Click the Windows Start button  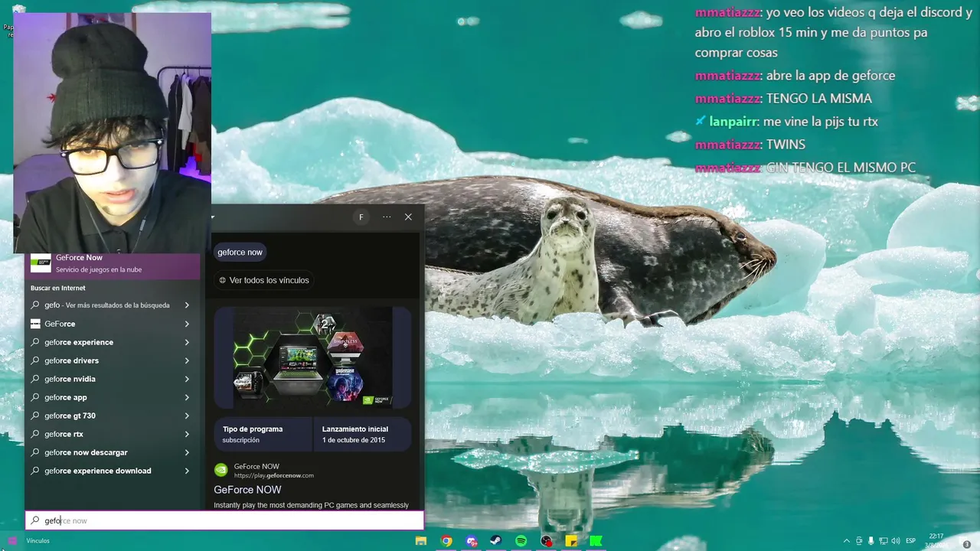(x=12, y=541)
